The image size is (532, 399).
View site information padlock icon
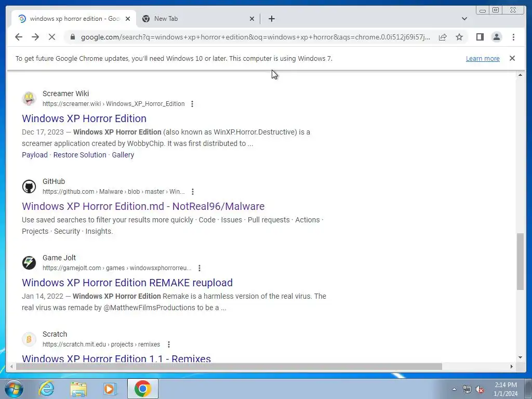click(x=72, y=37)
